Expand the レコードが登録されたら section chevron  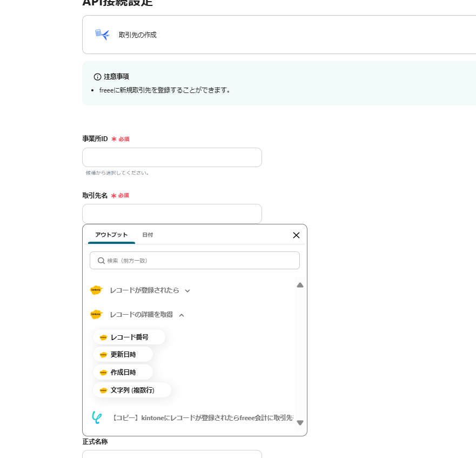pyautogui.click(x=187, y=291)
